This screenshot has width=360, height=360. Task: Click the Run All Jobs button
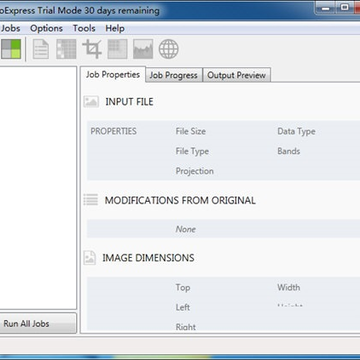pos(38,323)
